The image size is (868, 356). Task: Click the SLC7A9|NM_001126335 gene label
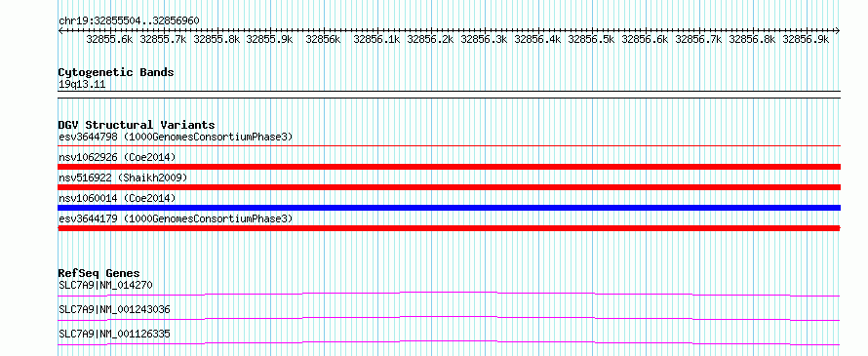[114, 334]
